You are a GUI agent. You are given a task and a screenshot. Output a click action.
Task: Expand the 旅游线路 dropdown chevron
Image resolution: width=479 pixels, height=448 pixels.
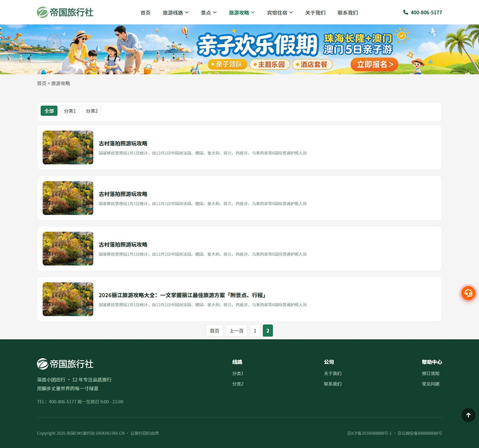coord(187,13)
